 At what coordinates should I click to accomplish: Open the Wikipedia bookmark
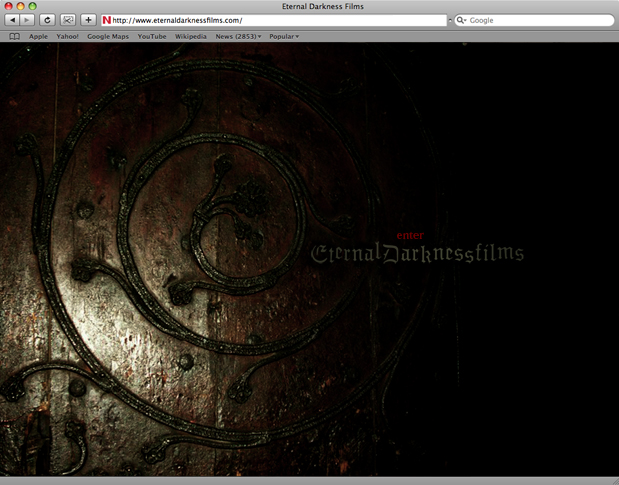point(191,36)
